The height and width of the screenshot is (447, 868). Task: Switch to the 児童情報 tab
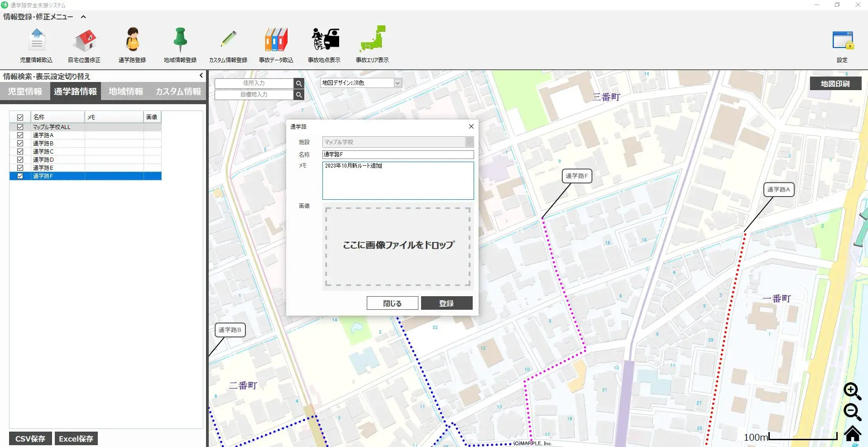(x=25, y=91)
